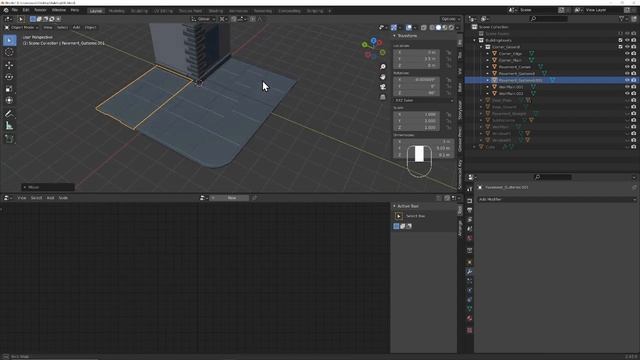Image resolution: width=640 pixels, height=360 pixels.
Task: Toggle the snapping magnet in header
Action: click(x=233, y=19)
